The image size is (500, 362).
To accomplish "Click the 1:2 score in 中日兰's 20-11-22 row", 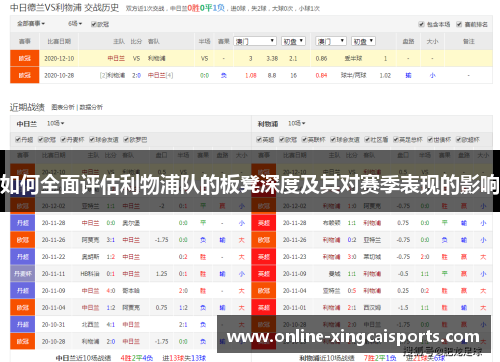I will pyautogui.click(x=111, y=257).
